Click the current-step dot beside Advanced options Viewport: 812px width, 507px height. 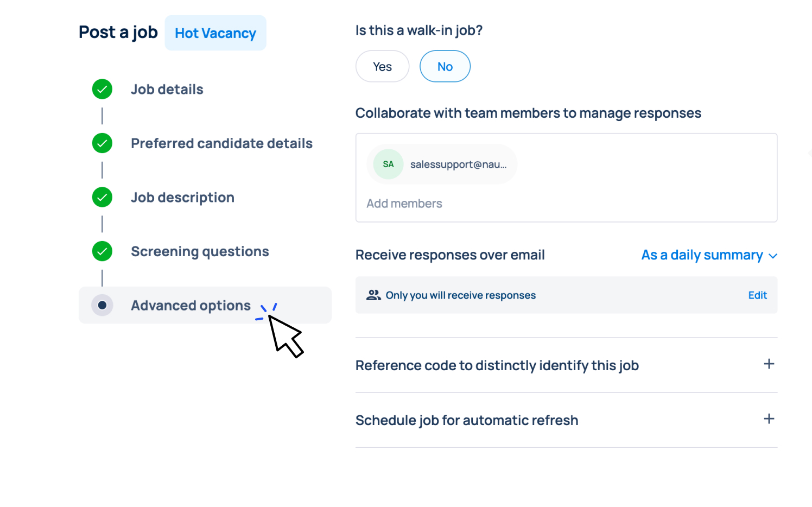pyautogui.click(x=102, y=305)
